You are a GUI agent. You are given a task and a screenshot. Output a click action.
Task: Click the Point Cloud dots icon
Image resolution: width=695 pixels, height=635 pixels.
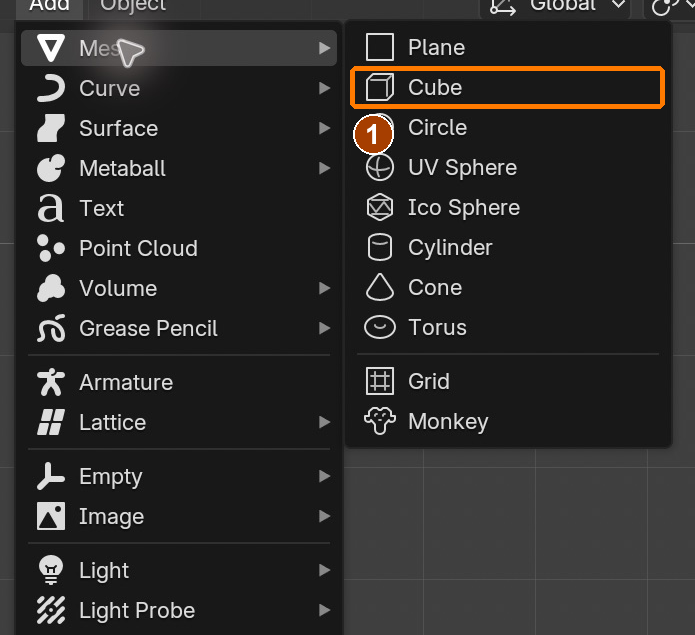click(x=51, y=248)
